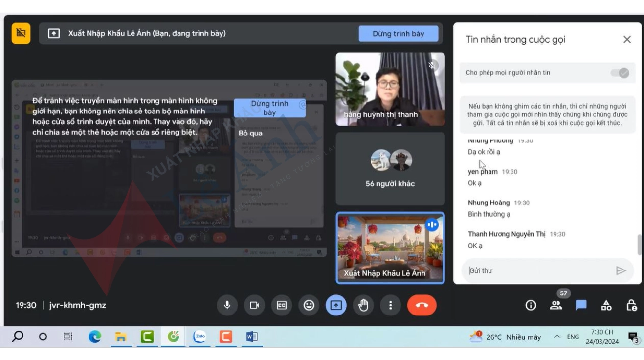Toggle the screen presenting button in call bar
The height and width of the screenshot is (360, 644).
coord(336,305)
